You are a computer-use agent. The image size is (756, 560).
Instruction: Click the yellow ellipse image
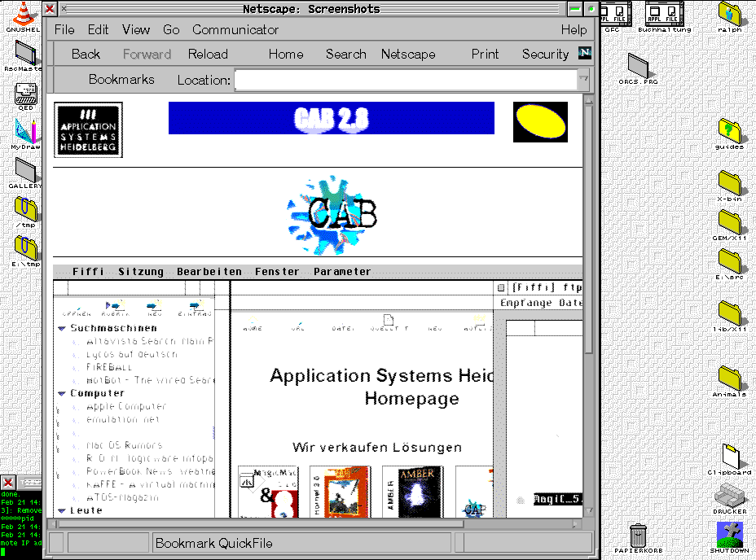click(x=540, y=122)
